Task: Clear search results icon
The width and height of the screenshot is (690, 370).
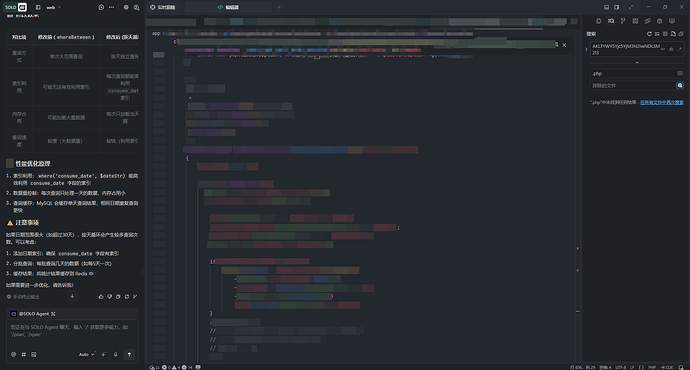Action: pos(657,34)
